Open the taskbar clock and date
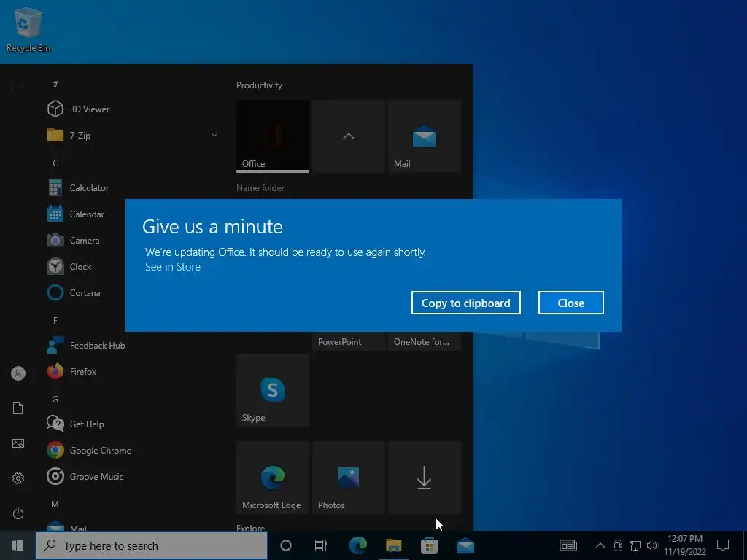 pos(685,545)
